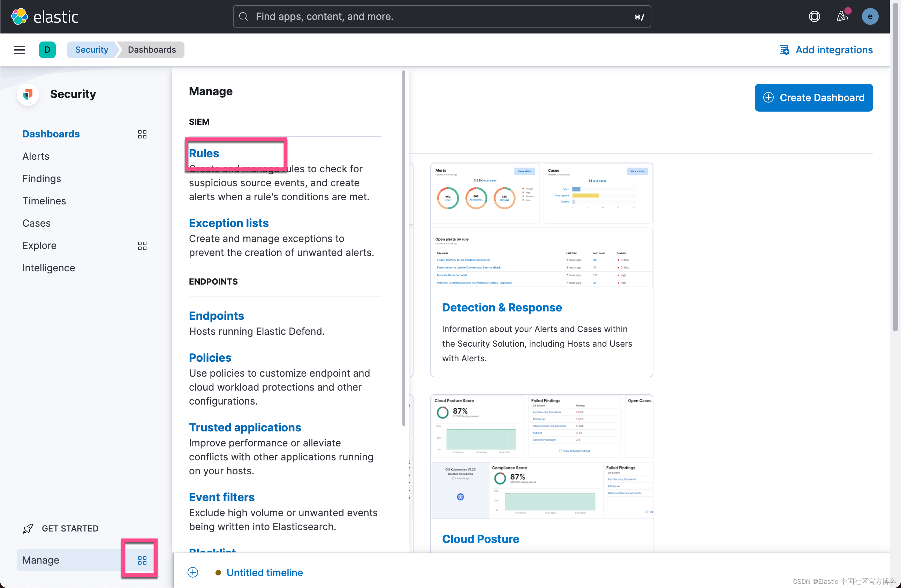This screenshot has height=588, width=901.
Task: Select Cases in the side navigation
Action: 36,224
